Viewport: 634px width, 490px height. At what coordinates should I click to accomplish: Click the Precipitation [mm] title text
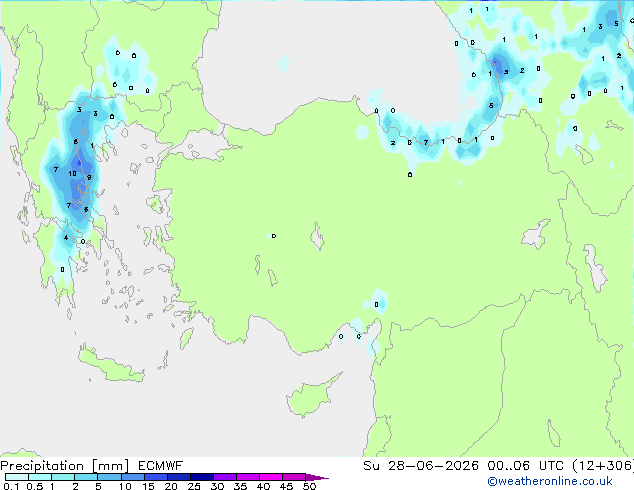(x=65, y=466)
